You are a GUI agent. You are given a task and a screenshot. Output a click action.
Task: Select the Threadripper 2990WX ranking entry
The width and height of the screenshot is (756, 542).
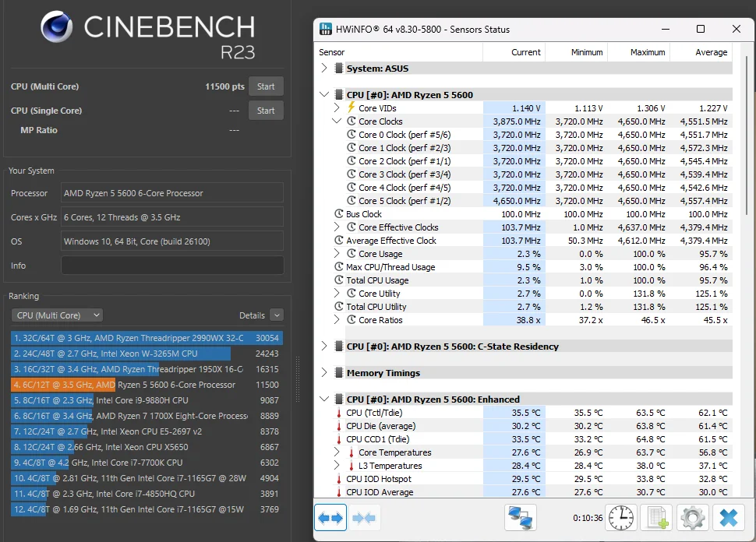[x=147, y=338]
